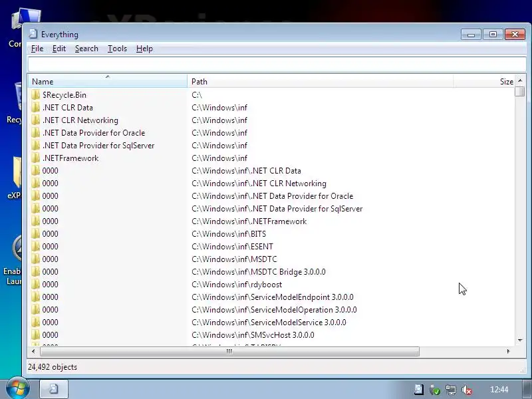Click path 'C:\Windows\inf\ServiceModelOperation 3.0.0.0'
The height and width of the screenshot is (399, 532).
tap(274, 309)
